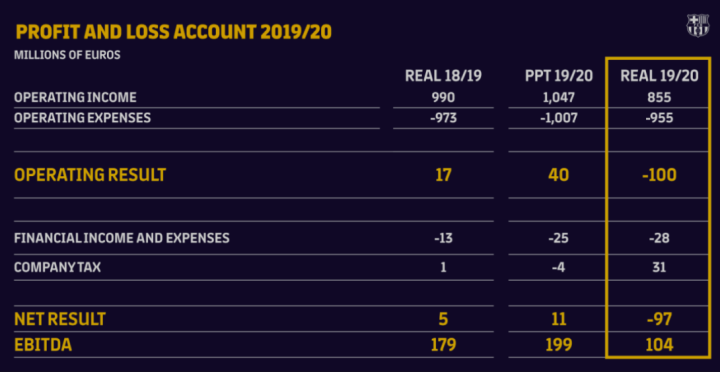Click the -1,007 budget expenses value
The width and height of the screenshot is (720, 372).
click(559, 118)
